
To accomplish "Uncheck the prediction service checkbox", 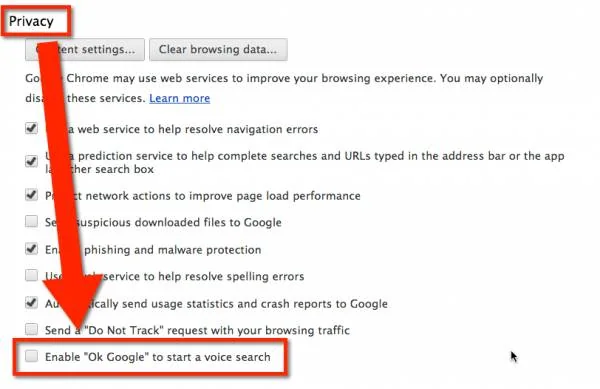I will (31, 161).
